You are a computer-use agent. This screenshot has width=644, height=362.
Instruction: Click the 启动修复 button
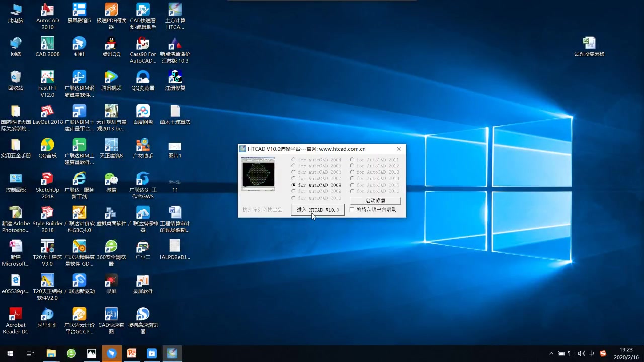coord(375,200)
